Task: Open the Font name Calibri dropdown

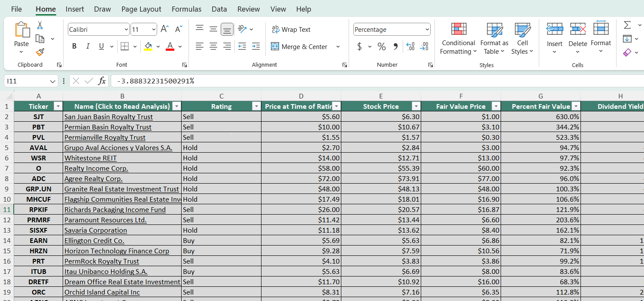Action: click(126, 30)
